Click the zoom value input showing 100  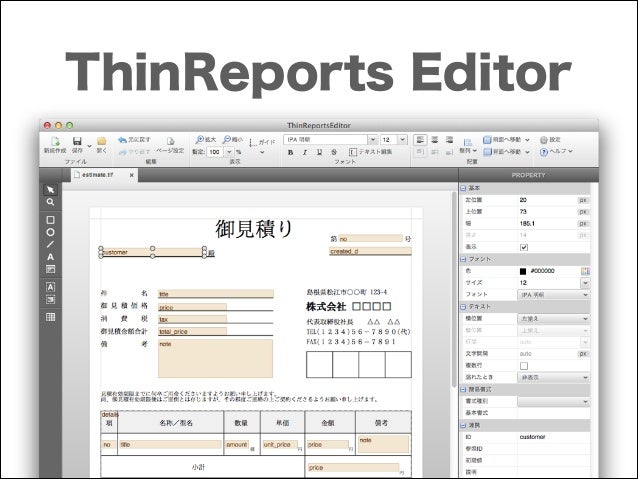215,152
